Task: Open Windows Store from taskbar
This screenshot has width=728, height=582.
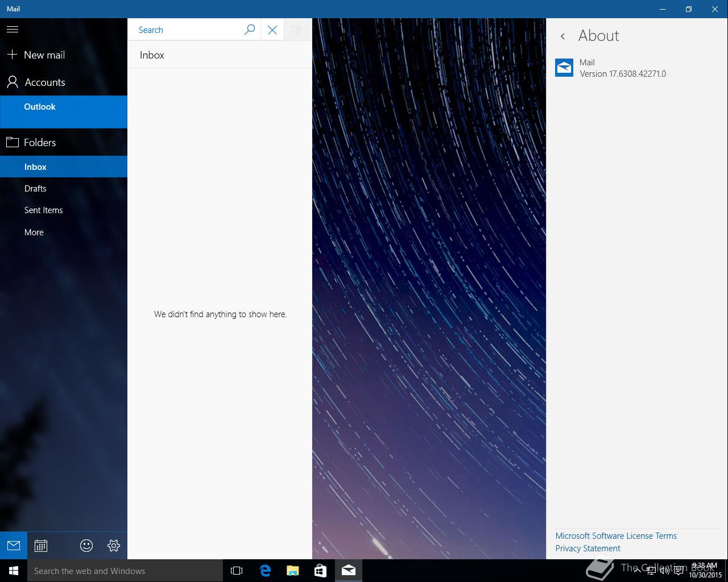Action: pos(321,571)
